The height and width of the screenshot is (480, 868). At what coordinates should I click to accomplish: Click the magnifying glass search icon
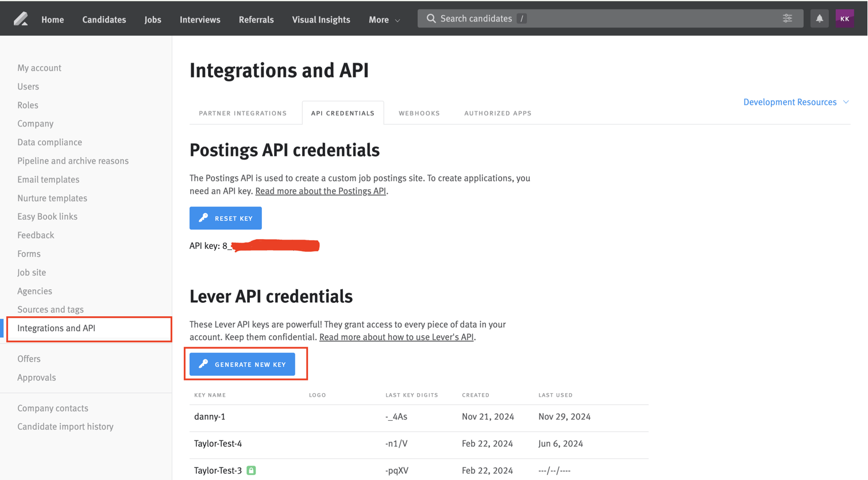431,18
